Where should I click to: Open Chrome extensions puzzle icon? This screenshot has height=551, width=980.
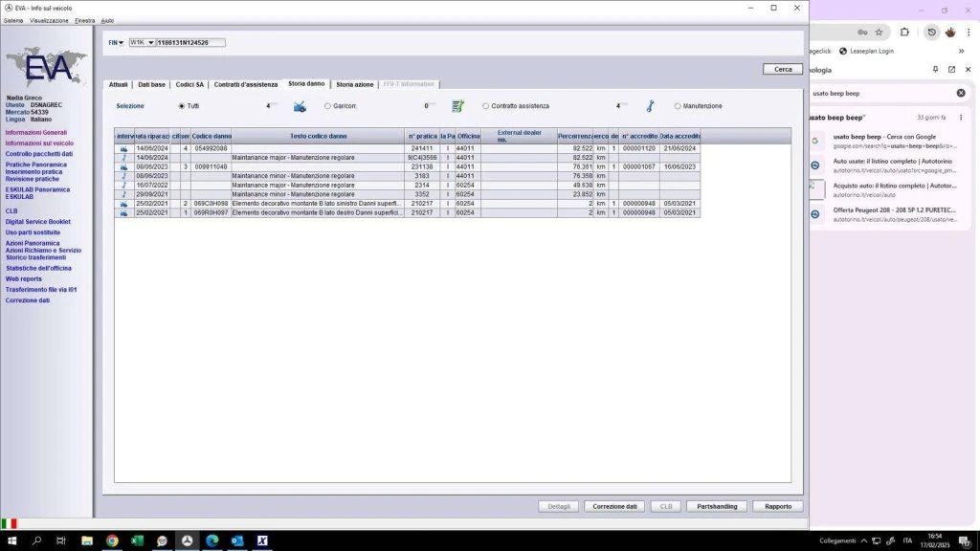904,32
